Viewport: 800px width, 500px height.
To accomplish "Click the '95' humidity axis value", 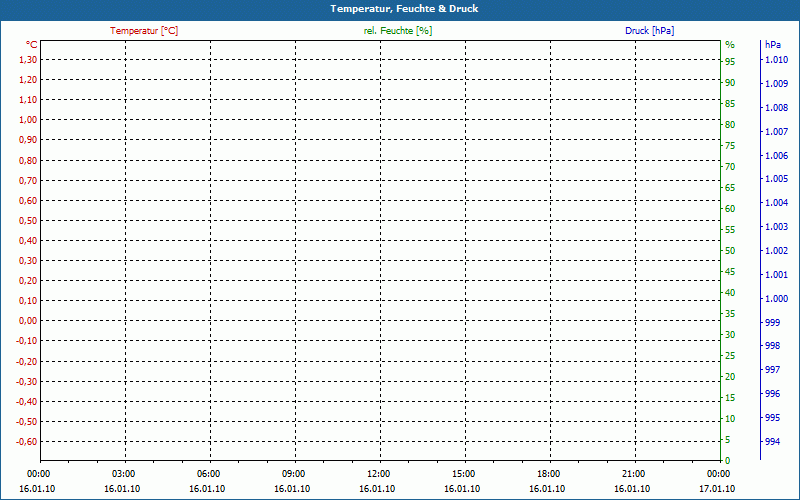I will click(x=730, y=62).
